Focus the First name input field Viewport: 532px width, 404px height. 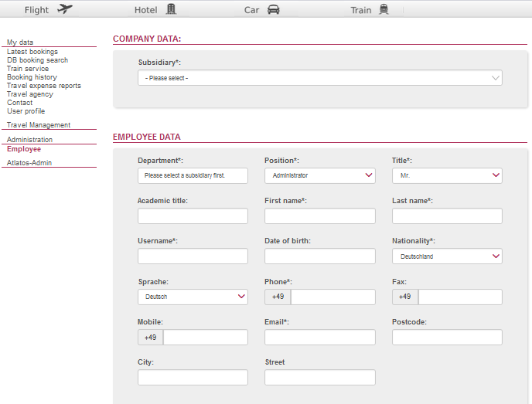(320, 216)
